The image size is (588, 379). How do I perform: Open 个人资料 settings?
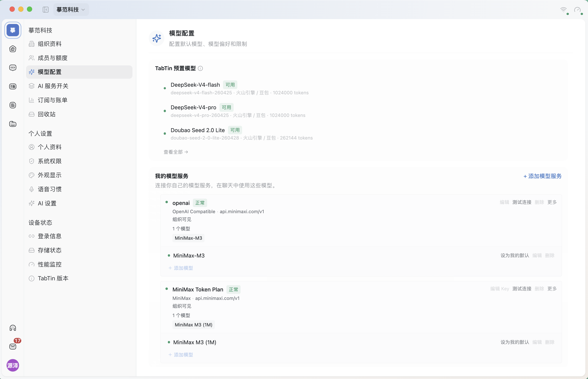(x=79, y=147)
